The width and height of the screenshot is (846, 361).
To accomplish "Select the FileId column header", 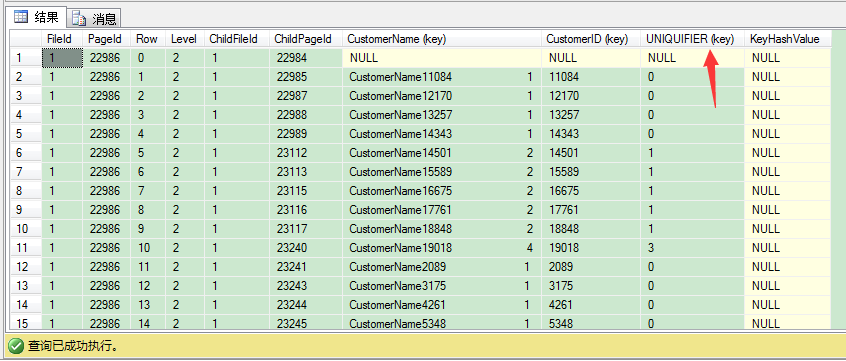I will (x=62, y=39).
